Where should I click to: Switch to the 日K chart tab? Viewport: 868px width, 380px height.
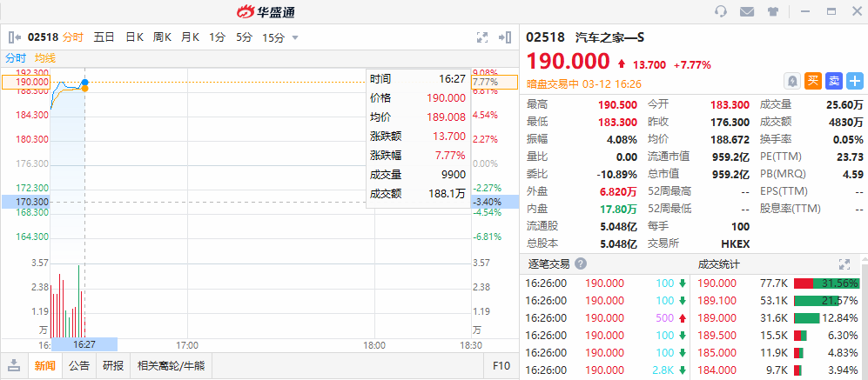point(135,37)
